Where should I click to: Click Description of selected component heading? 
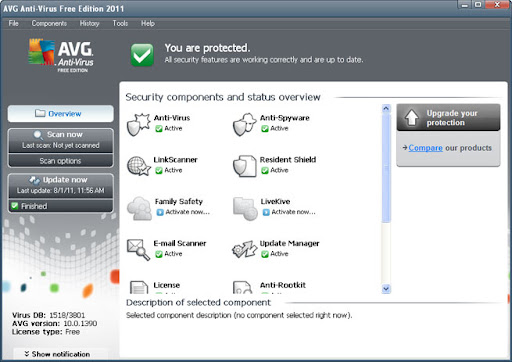[x=198, y=302]
